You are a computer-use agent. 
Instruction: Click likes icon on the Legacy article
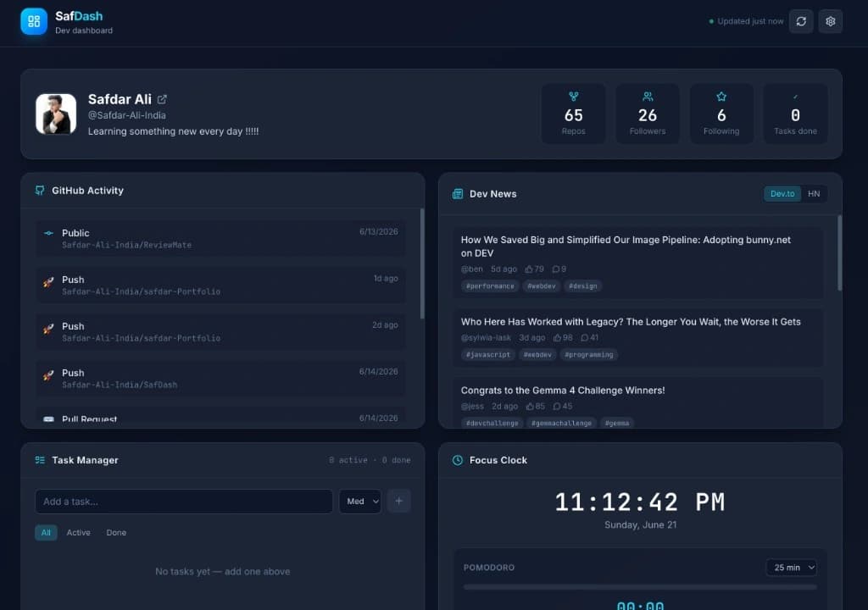click(x=557, y=338)
